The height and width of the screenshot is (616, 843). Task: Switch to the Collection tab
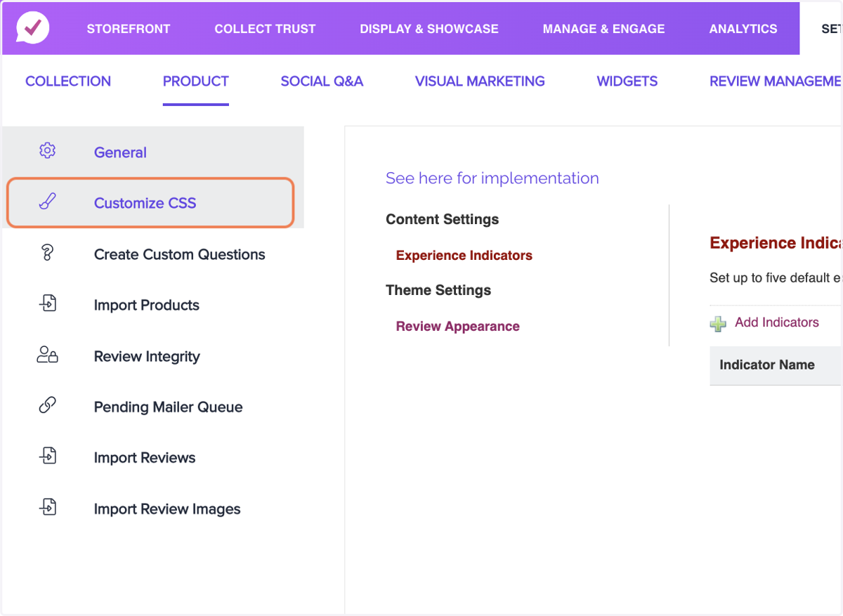(68, 81)
